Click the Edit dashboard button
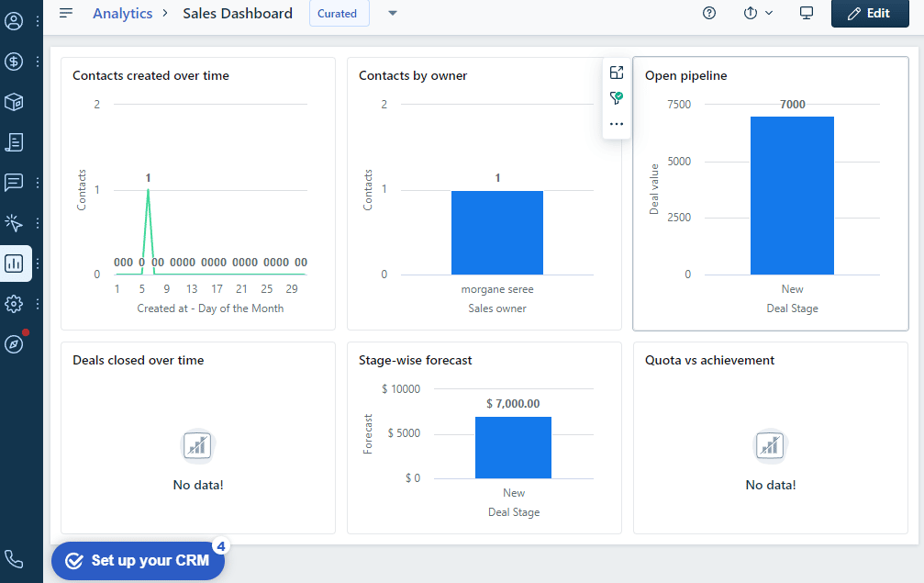Screen dimensions: 924x583 click(x=869, y=13)
